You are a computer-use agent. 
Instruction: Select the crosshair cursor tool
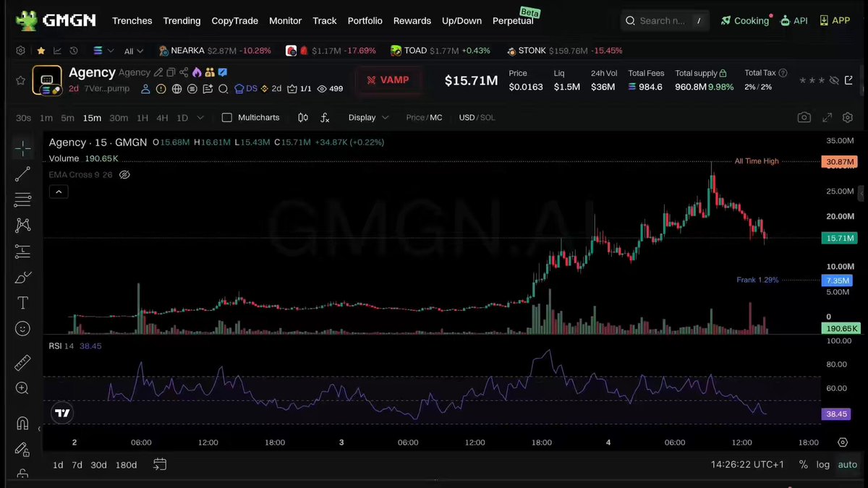click(22, 149)
